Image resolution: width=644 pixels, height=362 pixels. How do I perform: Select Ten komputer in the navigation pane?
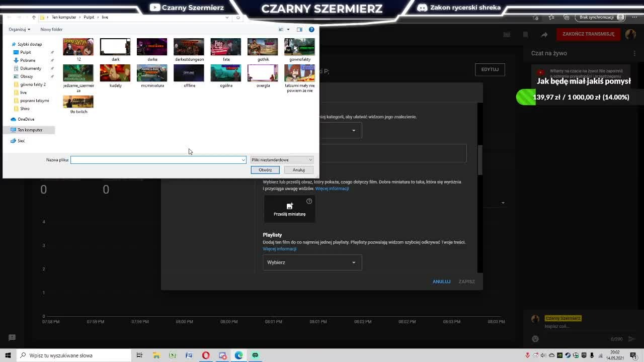30,130
